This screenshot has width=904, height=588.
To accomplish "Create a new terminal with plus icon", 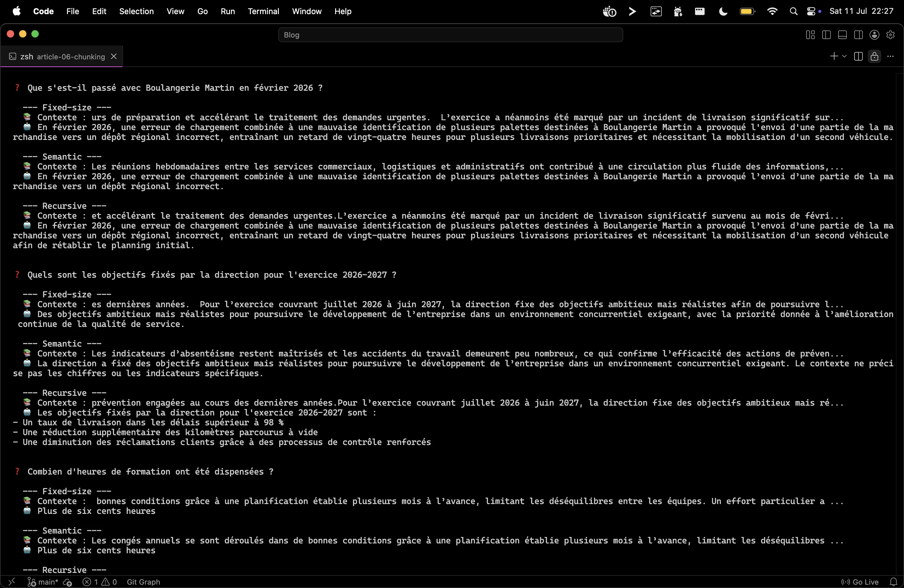I will (x=834, y=56).
